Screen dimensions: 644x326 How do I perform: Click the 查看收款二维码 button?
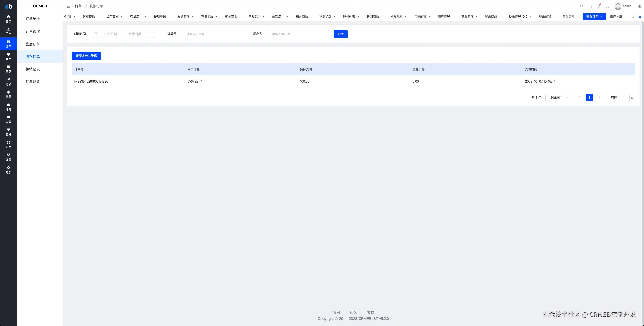click(86, 56)
